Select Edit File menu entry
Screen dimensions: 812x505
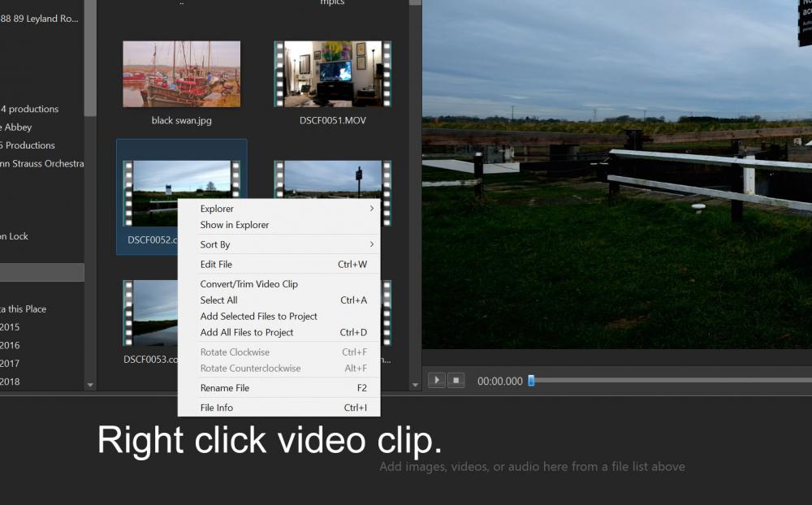(216, 265)
